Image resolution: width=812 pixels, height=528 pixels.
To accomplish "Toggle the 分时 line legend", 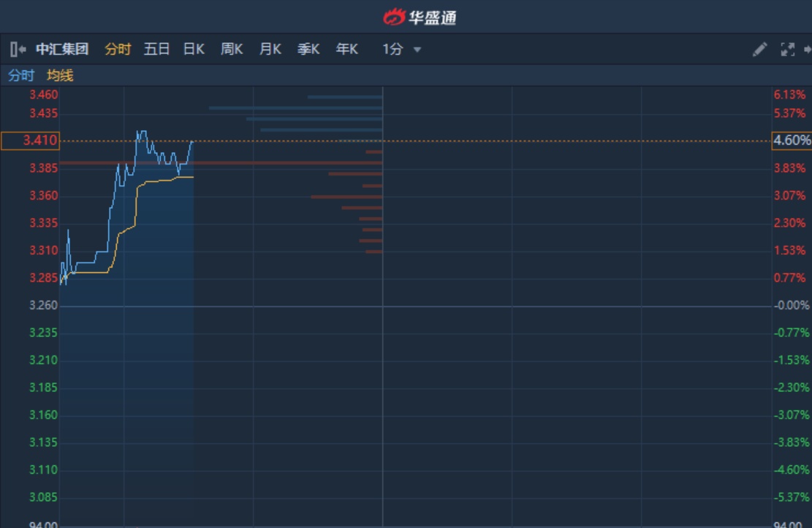I will click(x=21, y=75).
